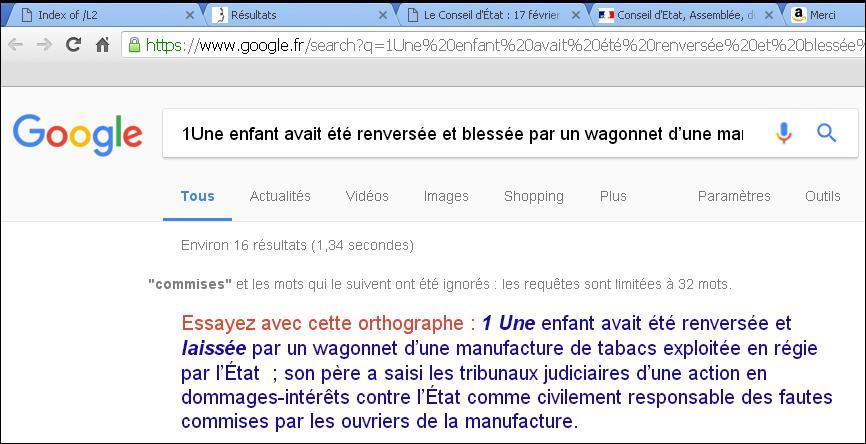This screenshot has height=444, width=866.
Task: Start voice search with microphone icon
Action: 784,133
